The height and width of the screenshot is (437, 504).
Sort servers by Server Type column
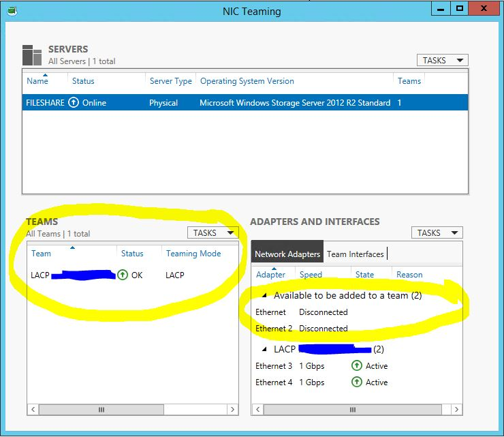pos(170,80)
